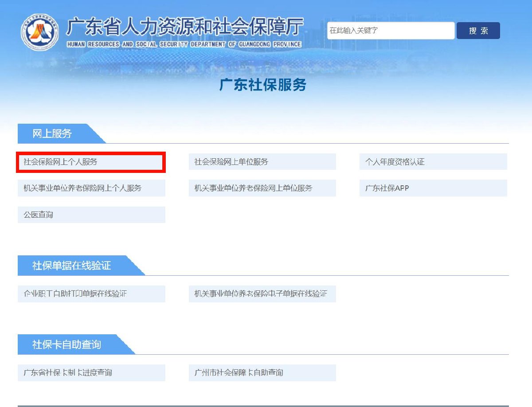Open the 广东社保APP link
This screenshot has width=532, height=407.
click(x=433, y=188)
